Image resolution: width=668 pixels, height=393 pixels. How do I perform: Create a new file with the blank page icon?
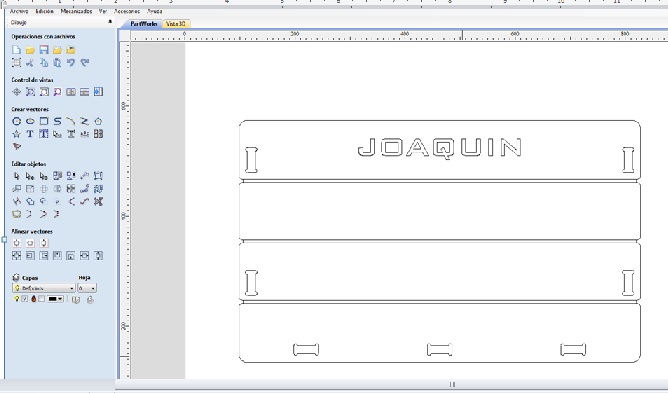[x=16, y=50]
